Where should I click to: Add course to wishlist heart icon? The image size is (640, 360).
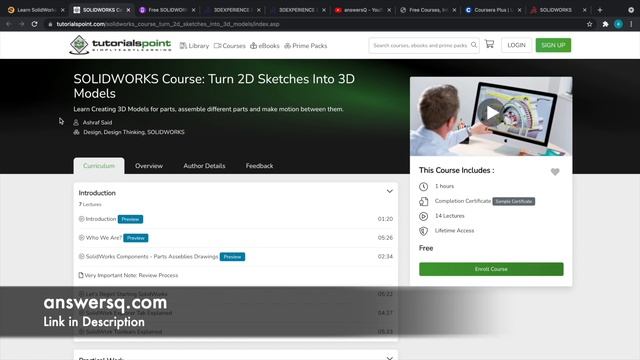(x=555, y=172)
